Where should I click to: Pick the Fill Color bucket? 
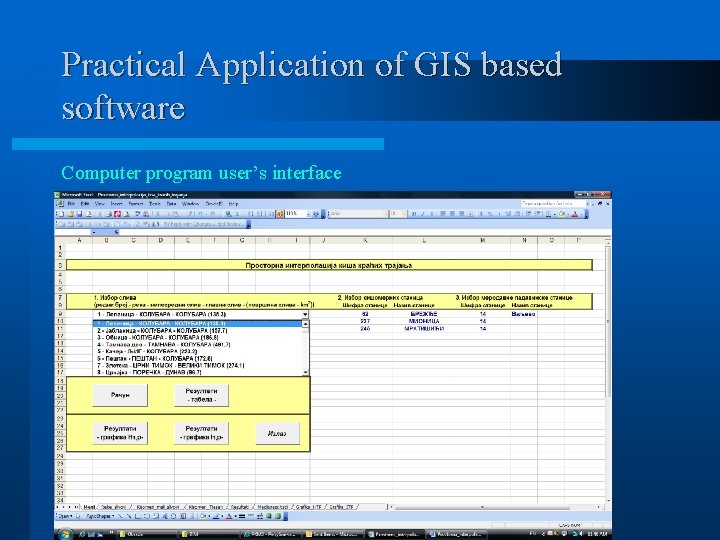[x=562, y=214]
